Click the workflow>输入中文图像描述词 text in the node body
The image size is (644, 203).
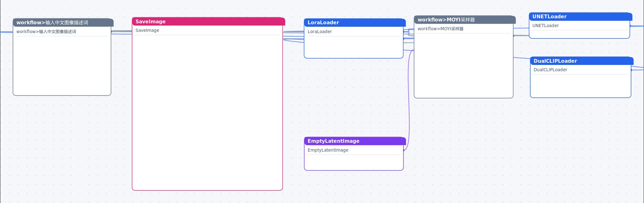(46, 32)
